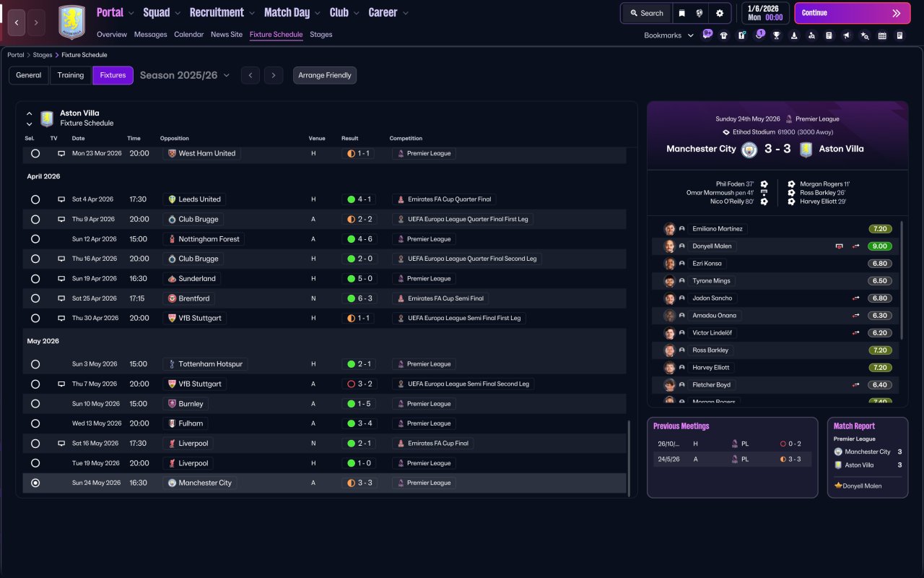Click the Aston Villa club crest in header
Image resolution: width=924 pixels, height=578 pixels.
[71, 22]
